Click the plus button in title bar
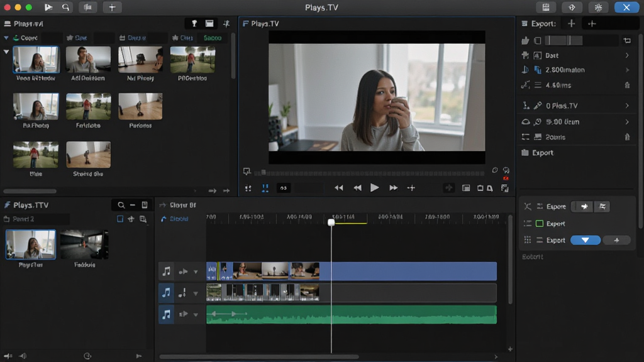This screenshot has width=644, height=362. click(x=112, y=7)
